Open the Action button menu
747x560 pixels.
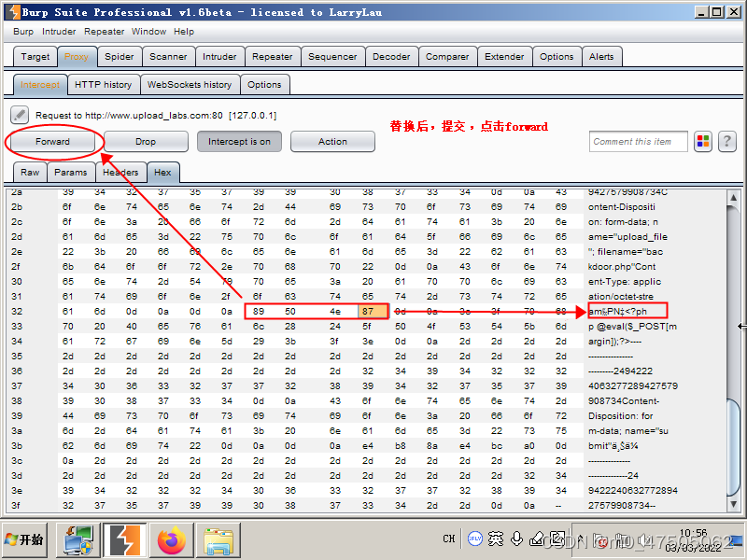[x=332, y=142]
